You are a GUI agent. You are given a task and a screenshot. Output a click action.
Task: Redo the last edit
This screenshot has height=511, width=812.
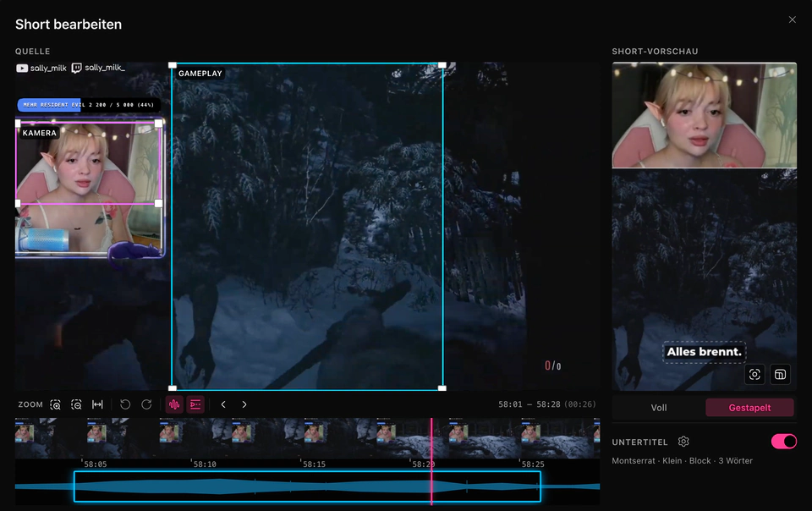pyautogui.click(x=146, y=404)
